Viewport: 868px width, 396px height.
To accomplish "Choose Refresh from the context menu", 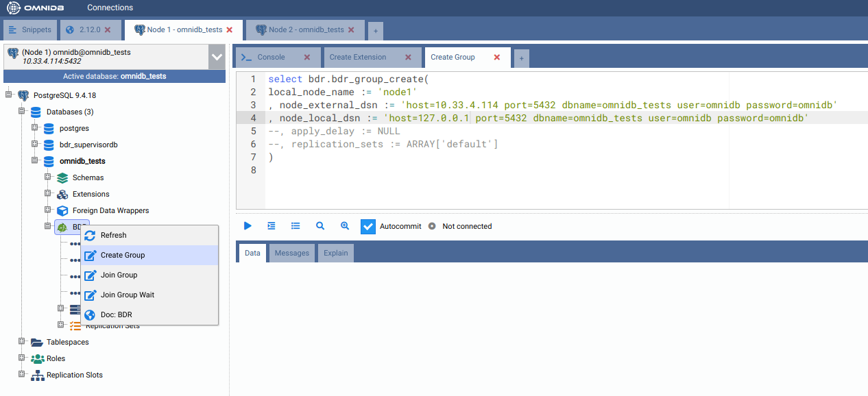I will click(x=149, y=235).
